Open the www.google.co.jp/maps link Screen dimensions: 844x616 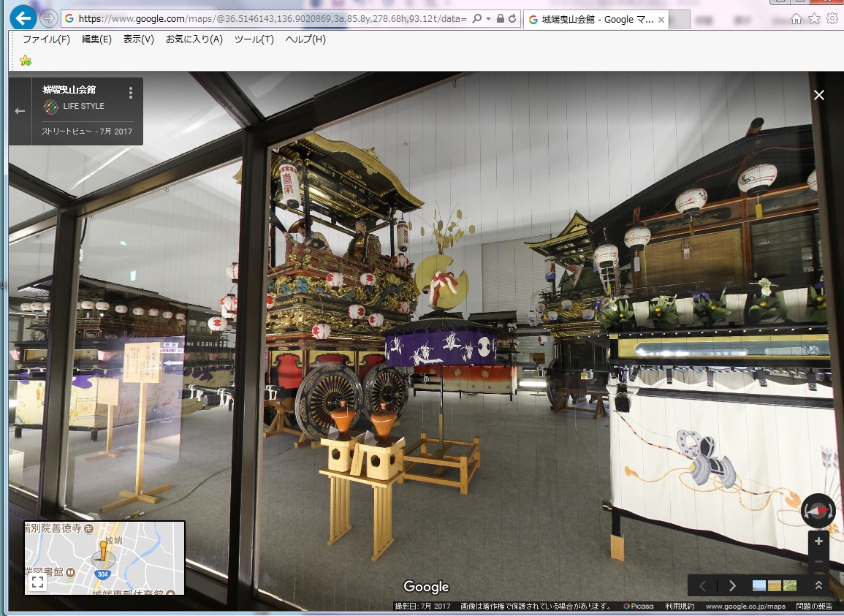pyautogui.click(x=745, y=607)
